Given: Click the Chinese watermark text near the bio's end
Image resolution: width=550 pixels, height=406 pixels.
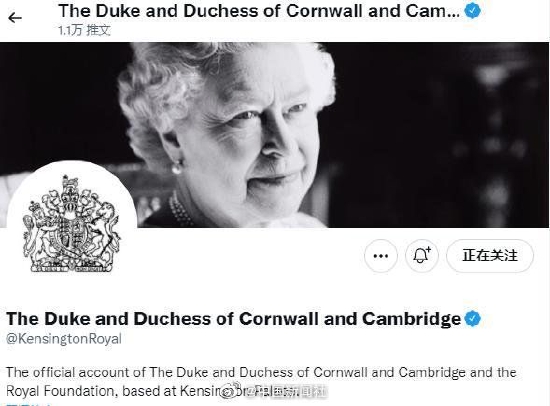Looking at the screenshot, I should [286, 391].
